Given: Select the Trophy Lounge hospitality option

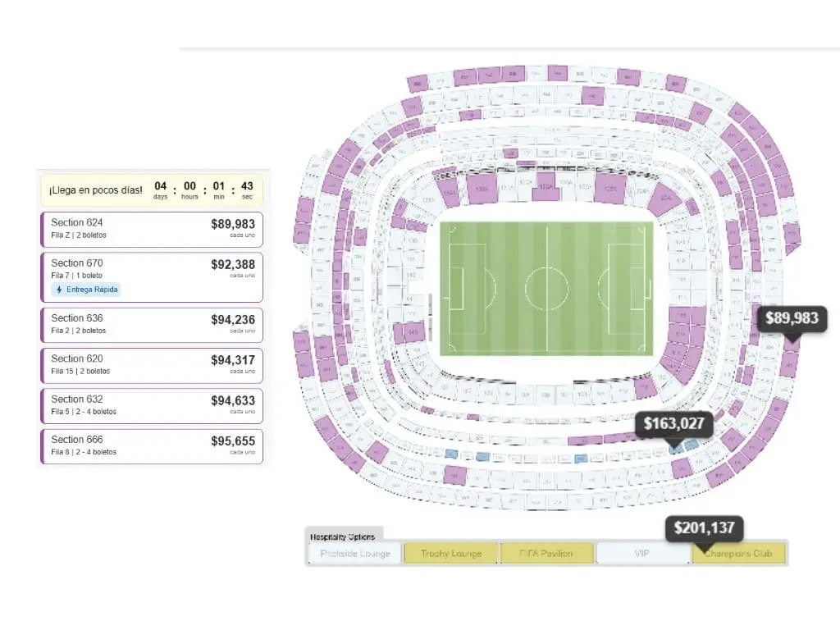Looking at the screenshot, I should click(x=451, y=554).
